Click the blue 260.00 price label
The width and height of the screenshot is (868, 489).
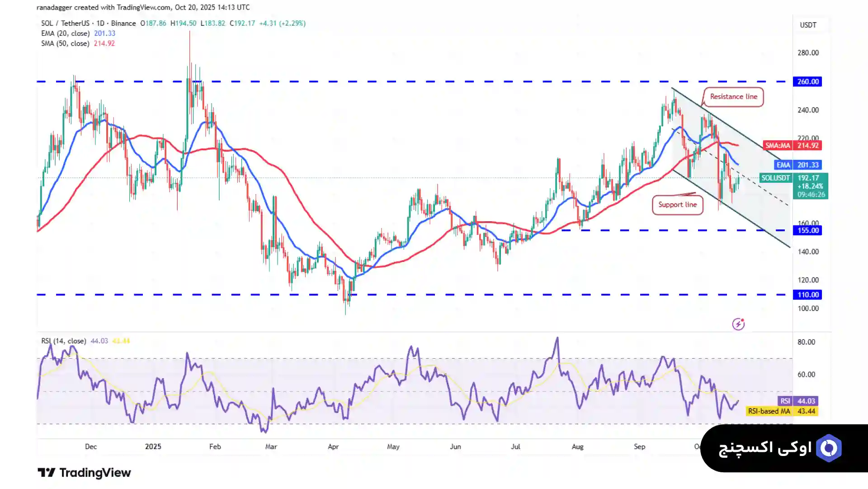(808, 82)
